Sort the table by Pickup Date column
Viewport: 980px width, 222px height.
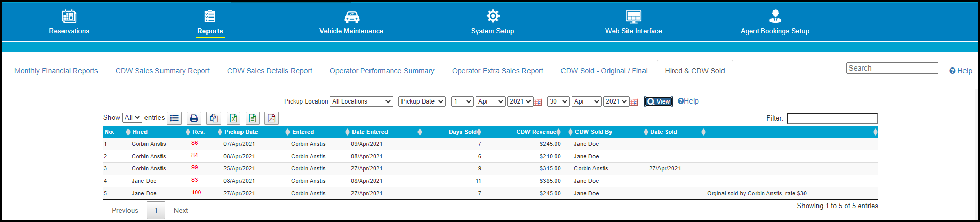[241, 132]
